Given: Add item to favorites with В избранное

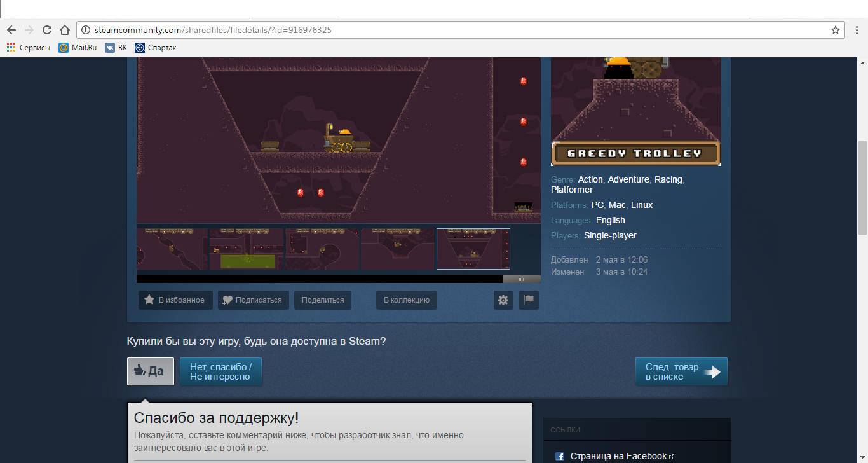Looking at the screenshot, I should click(x=175, y=300).
